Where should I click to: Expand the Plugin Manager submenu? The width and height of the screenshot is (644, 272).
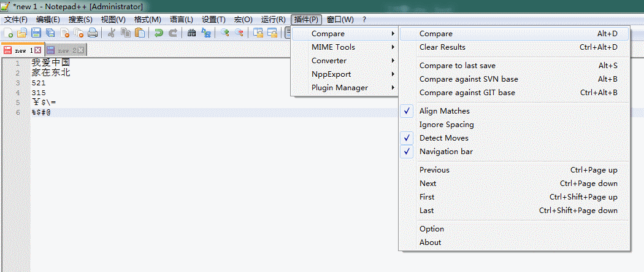[x=345, y=88]
